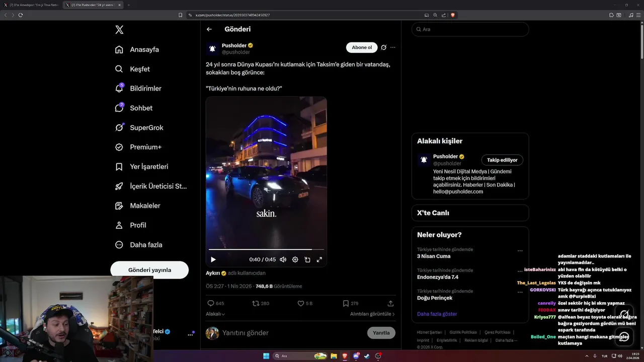This screenshot has height=362, width=644.
Task: Open Bildirimler notifications
Action: [x=138, y=88]
